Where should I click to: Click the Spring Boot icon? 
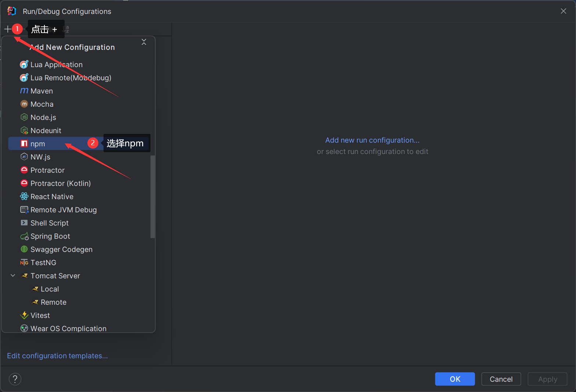pyautogui.click(x=24, y=236)
